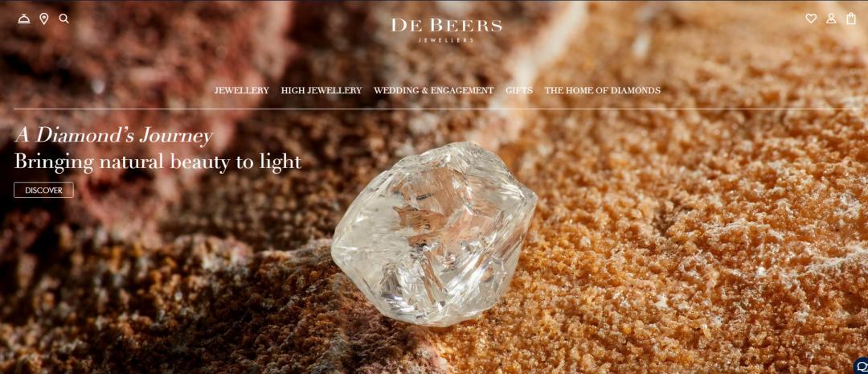Viewport: 868px width, 374px height.
Task: Open the wishlist heart icon
Action: 811,18
